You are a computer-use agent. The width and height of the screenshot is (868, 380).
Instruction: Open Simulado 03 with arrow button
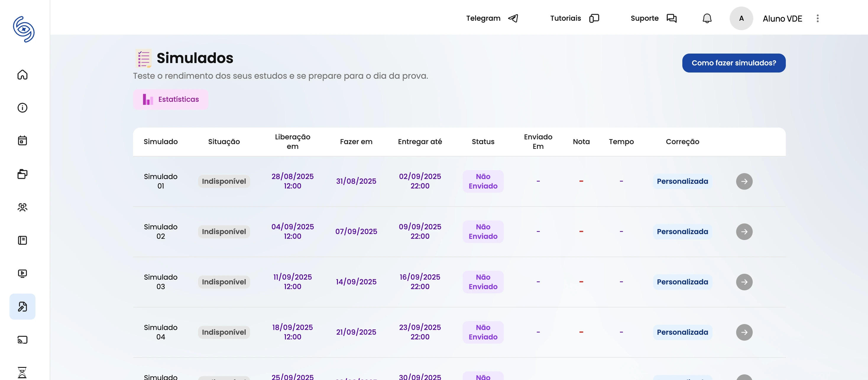[x=744, y=282]
